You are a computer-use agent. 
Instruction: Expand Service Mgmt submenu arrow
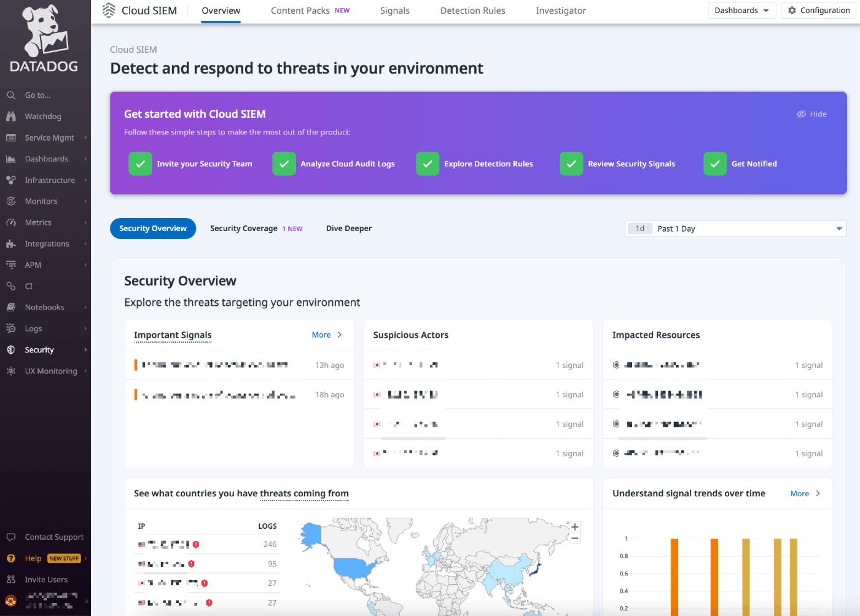[x=85, y=138]
